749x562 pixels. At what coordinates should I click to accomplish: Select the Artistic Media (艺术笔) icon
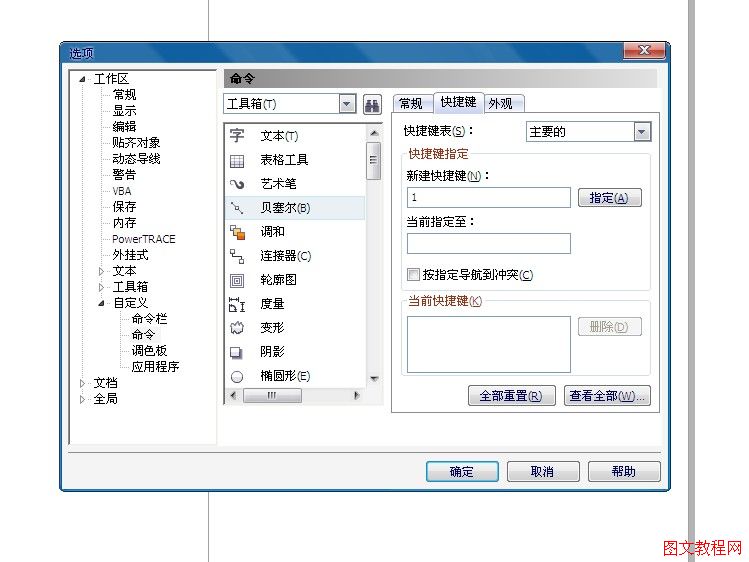237,184
